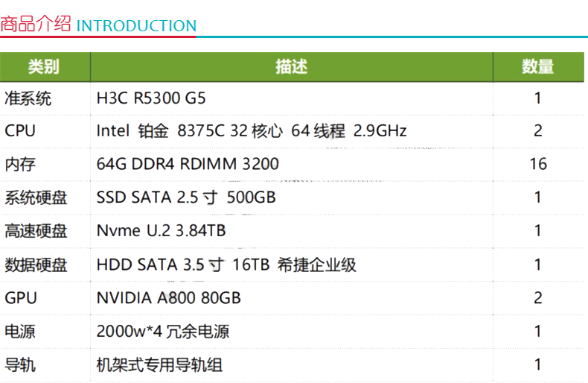Click the NVIDIA A800 80GB description
Viewport: 588px width, 383px height.
point(169,298)
